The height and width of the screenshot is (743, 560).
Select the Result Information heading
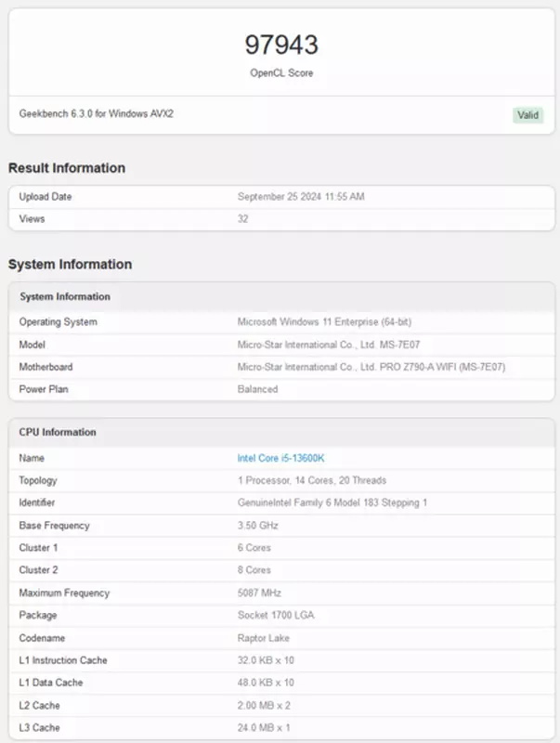(67, 168)
